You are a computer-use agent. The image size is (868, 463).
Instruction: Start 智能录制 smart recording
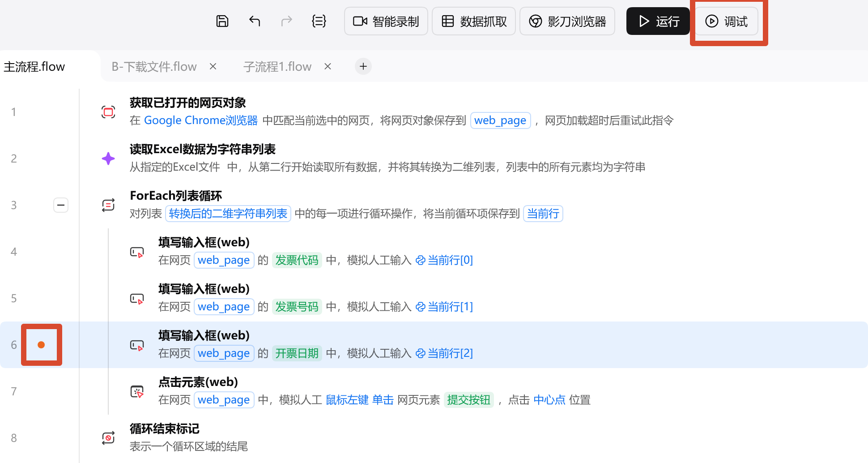[386, 21]
